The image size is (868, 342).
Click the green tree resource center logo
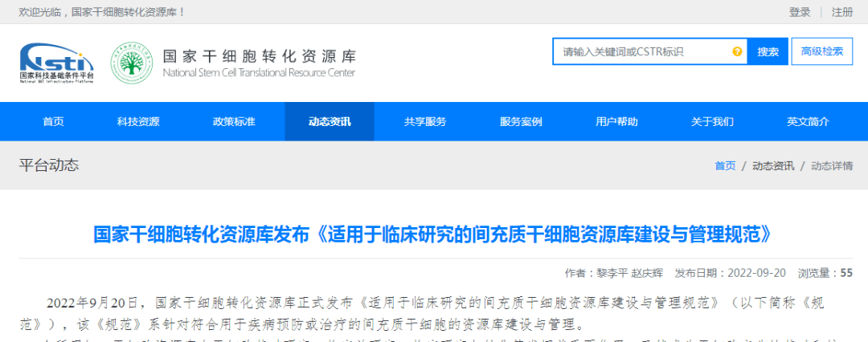(x=131, y=61)
